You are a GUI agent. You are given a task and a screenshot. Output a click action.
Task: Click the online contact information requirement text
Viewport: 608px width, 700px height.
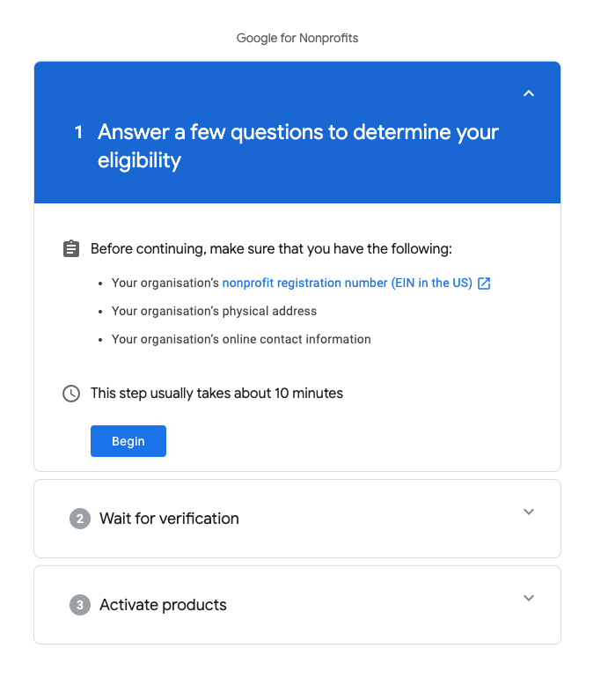point(241,339)
